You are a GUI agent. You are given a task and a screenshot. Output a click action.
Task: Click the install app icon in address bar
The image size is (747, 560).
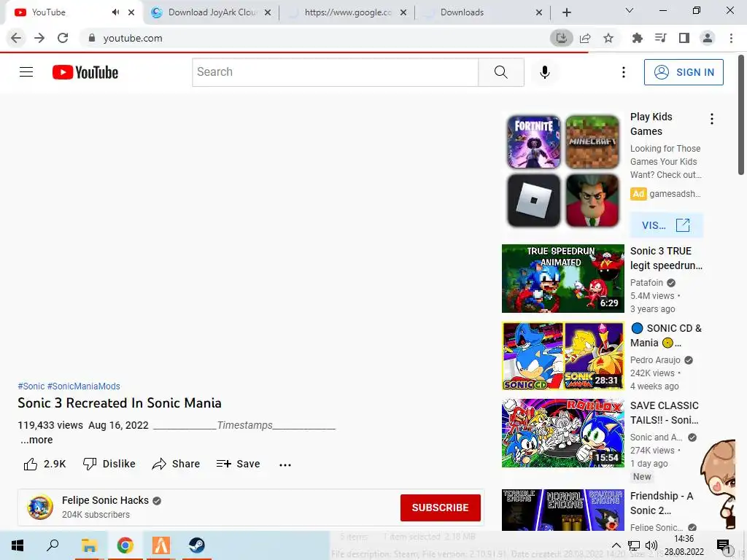click(x=562, y=38)
